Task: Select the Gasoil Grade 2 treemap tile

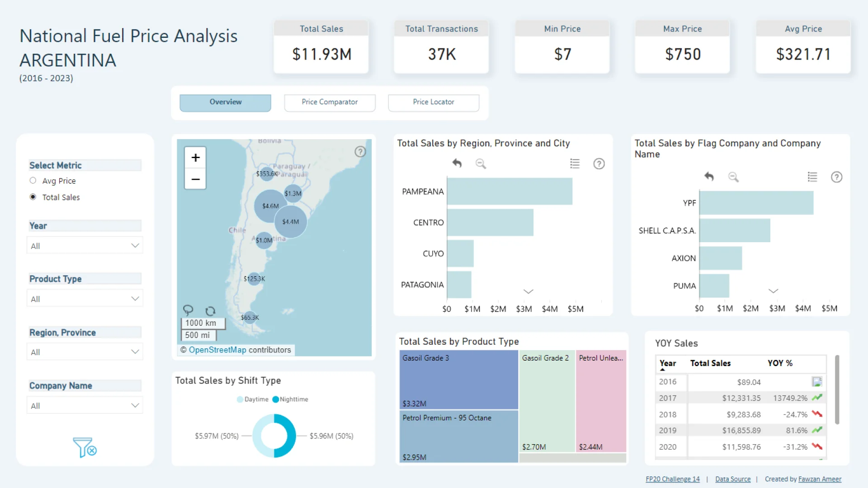Action: tap(547, 401)
